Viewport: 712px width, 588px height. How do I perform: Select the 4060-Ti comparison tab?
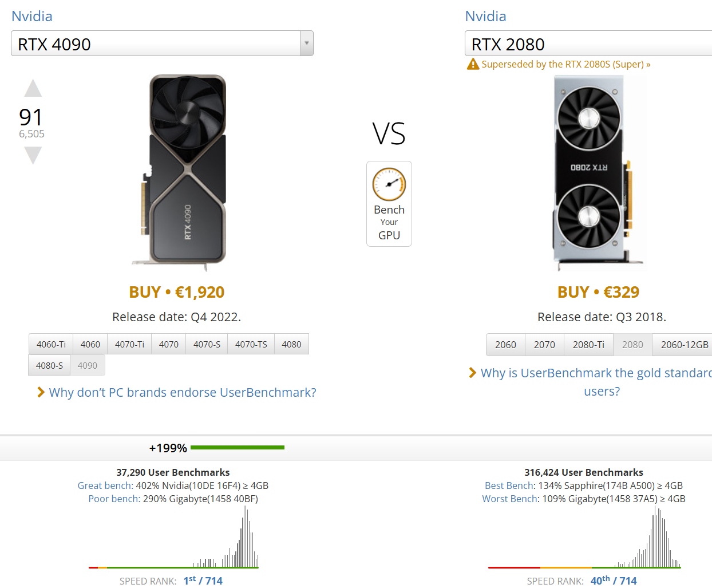[51, 344]
